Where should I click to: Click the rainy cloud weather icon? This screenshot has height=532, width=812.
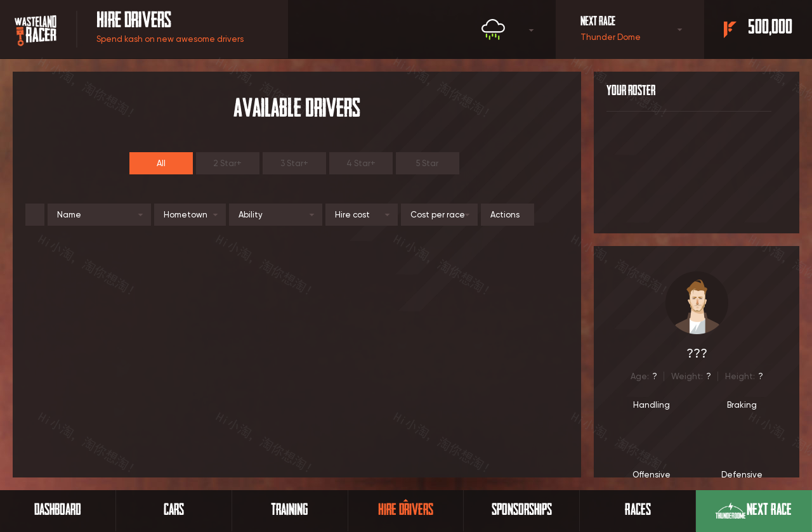493,29
